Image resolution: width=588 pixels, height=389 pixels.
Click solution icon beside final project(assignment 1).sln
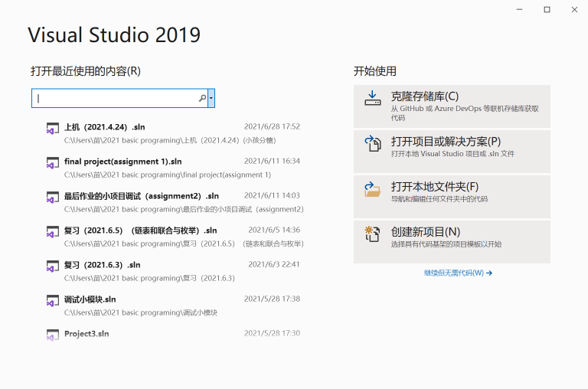click(52, 163)
